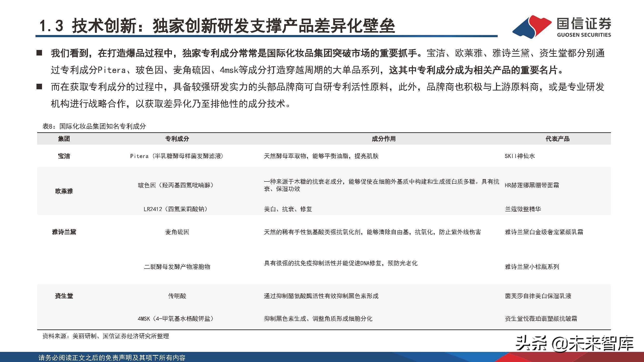
Task: Click the 雅诗兰黛 group row label
Action: tap(64, 232)
